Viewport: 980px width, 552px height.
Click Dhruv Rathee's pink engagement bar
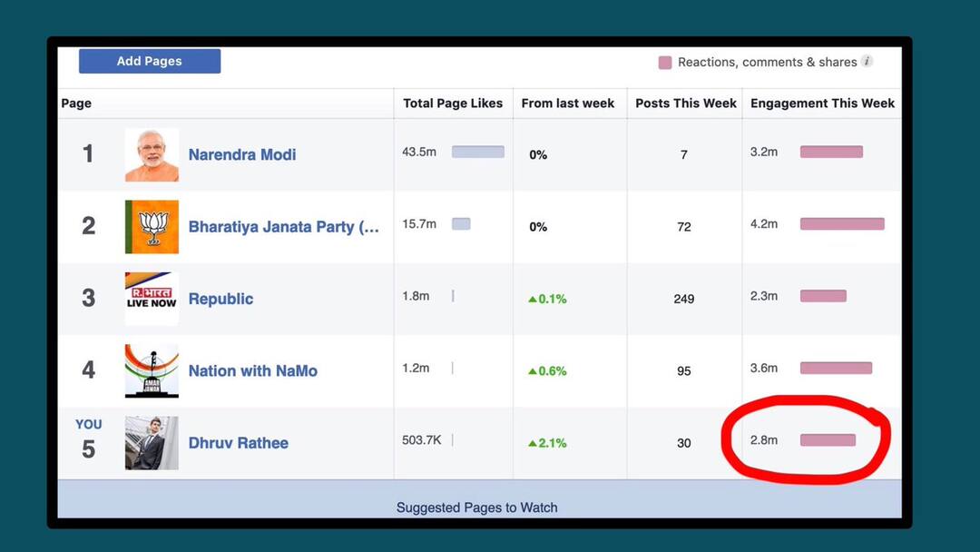point(828,440)
